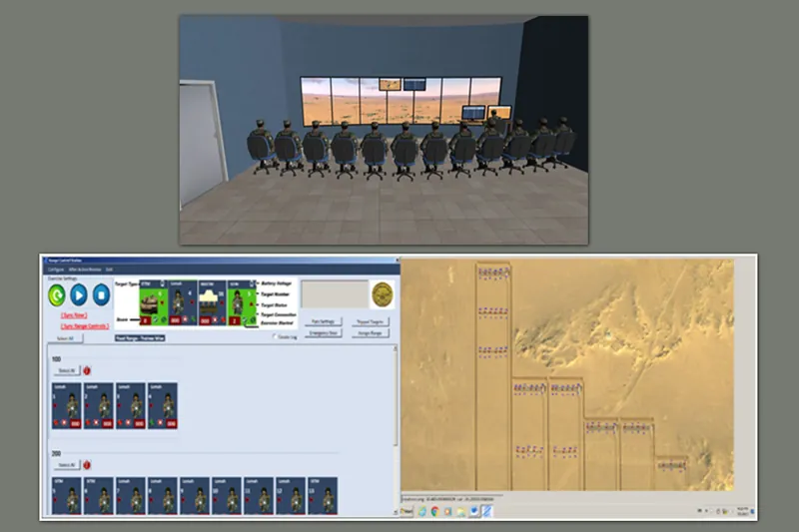Click the highlighted range name label
This screenshot has width=799, height=532.
140,338
